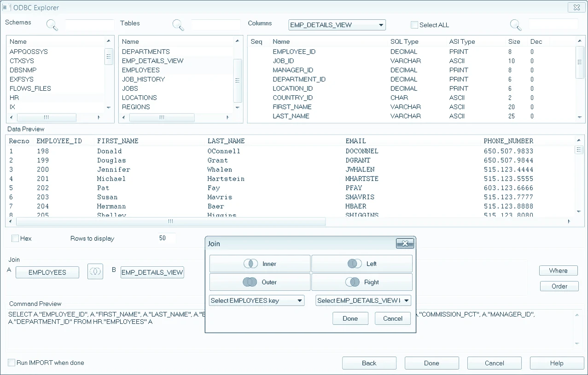This screenshot has width=588, height=375.
Task: Click the table A EMPLOYEES button
Action: pyautogui.click(x=47, y=272)
